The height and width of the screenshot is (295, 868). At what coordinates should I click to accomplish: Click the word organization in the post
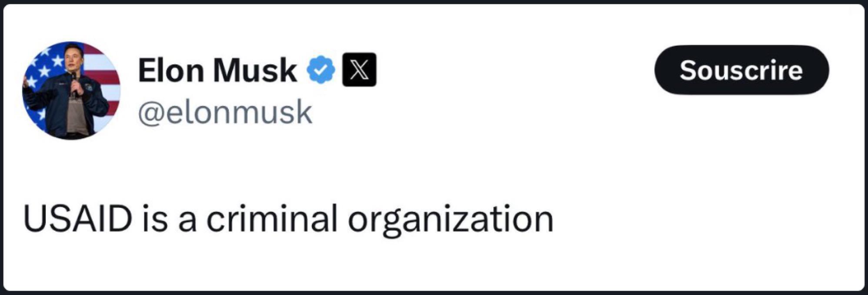click(x=450, y=219)
